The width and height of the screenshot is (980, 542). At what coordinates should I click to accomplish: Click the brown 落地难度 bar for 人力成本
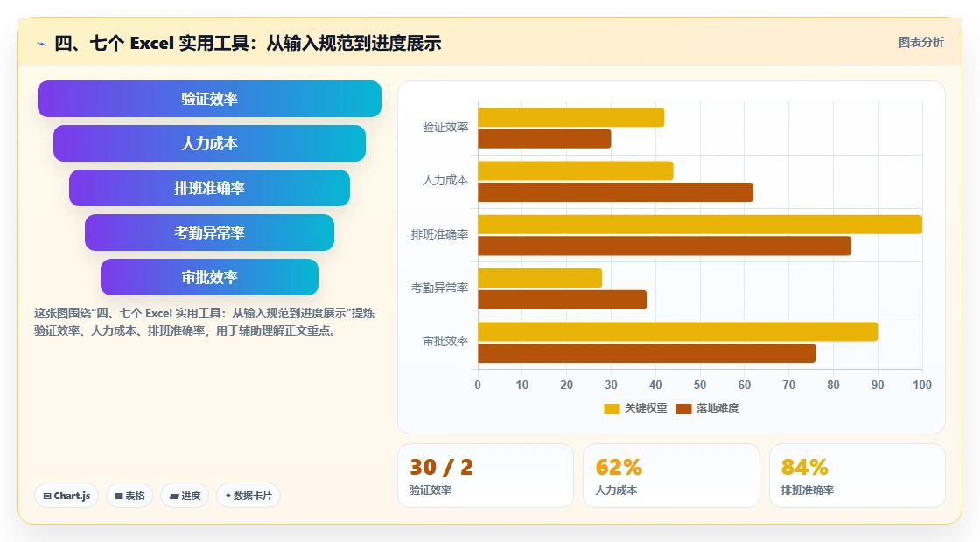(x=616, y=192)
